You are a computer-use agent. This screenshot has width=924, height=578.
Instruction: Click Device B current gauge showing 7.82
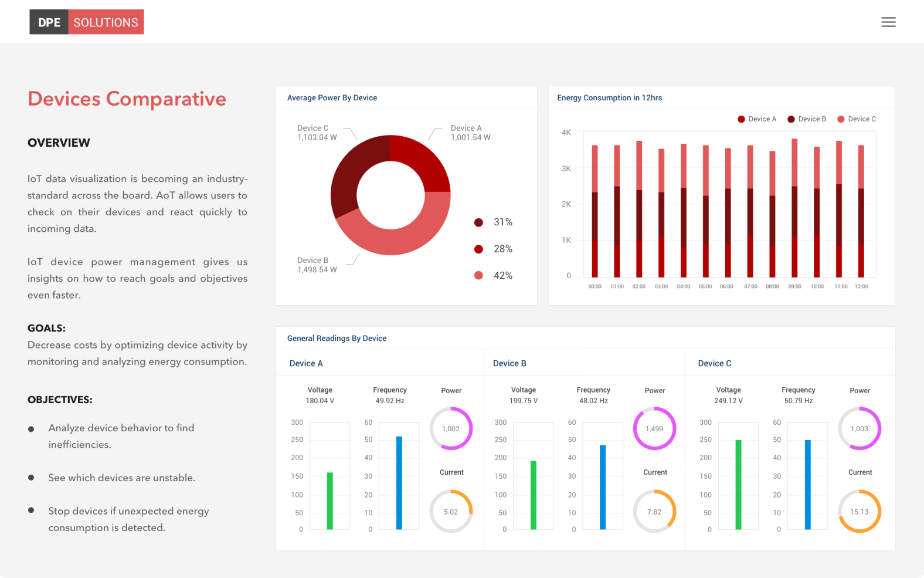click(654, 512)
